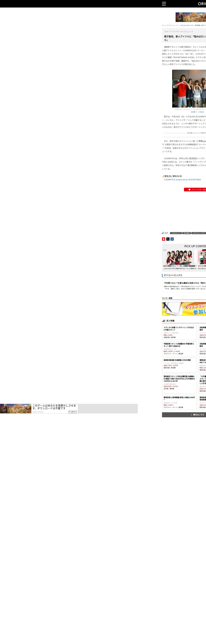The height and width of the screenshot is (644, 206).
Task: Open the 写真ページを見る photo page link
Action: coord(198,112)
